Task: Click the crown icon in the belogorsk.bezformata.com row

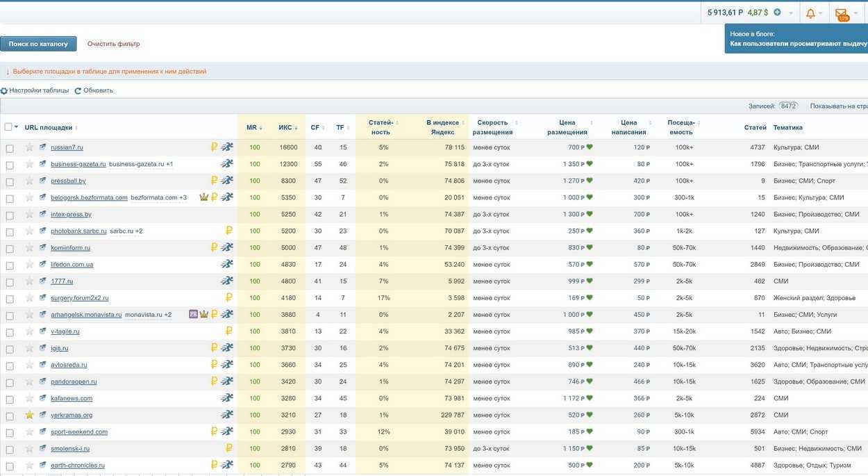Action: point(203,197)
